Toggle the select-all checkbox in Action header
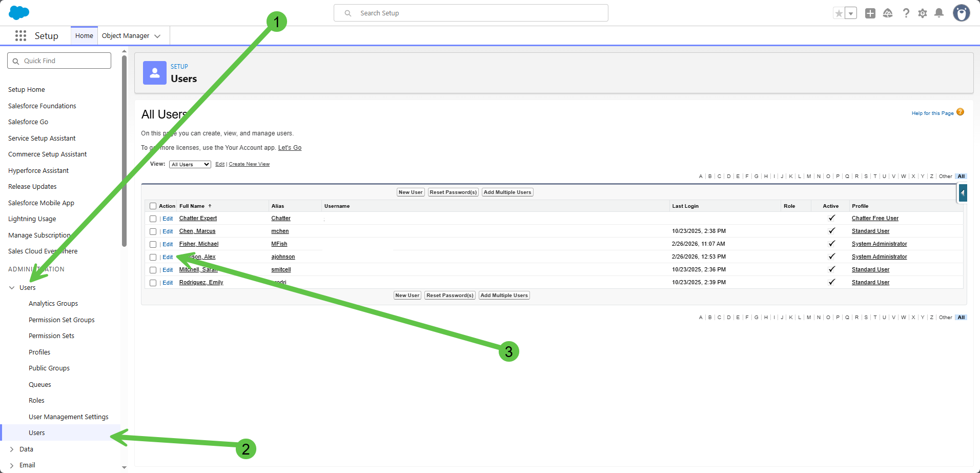Screen dimensions: 980x473 153,206
